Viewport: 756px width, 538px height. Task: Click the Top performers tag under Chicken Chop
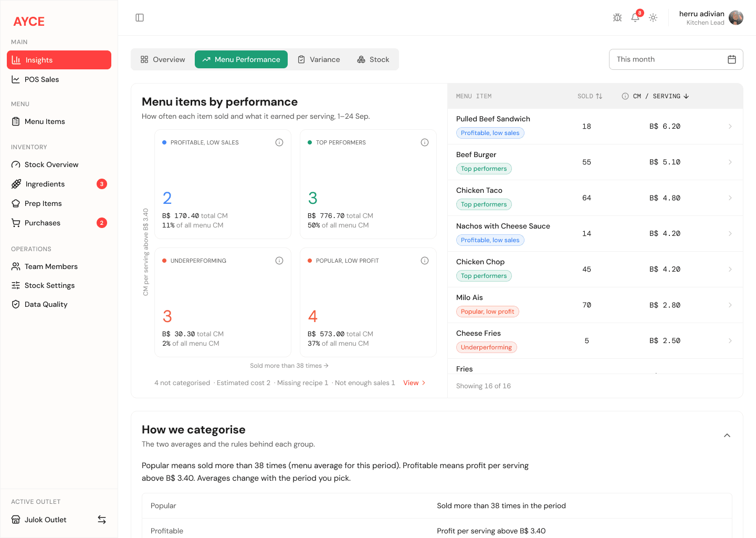tap(484, 276)
